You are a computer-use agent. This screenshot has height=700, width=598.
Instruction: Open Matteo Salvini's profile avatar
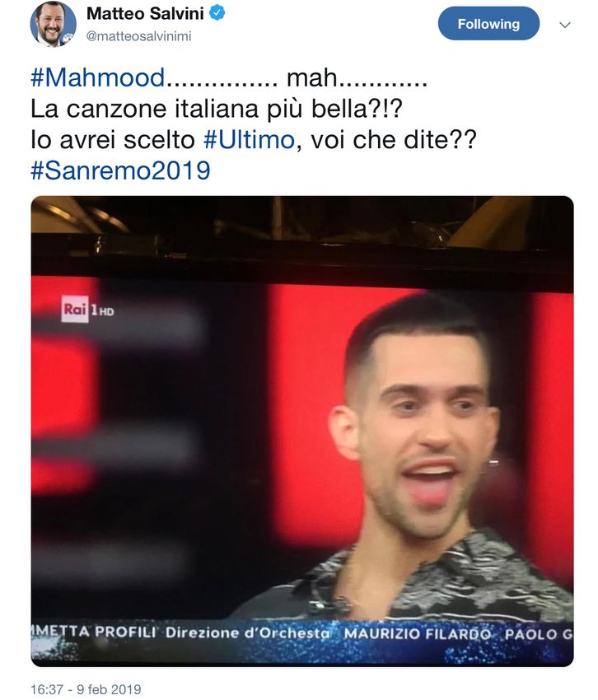[53, 24]
